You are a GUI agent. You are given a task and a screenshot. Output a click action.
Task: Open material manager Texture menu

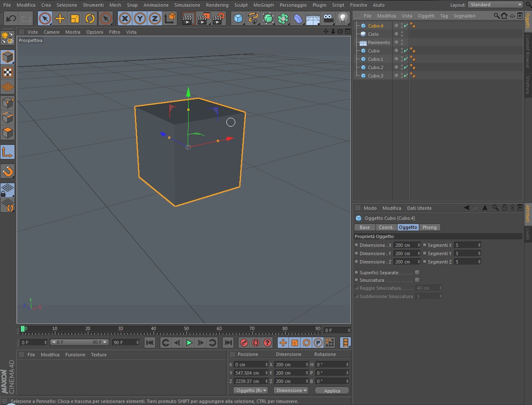click(x=99, y=355)
